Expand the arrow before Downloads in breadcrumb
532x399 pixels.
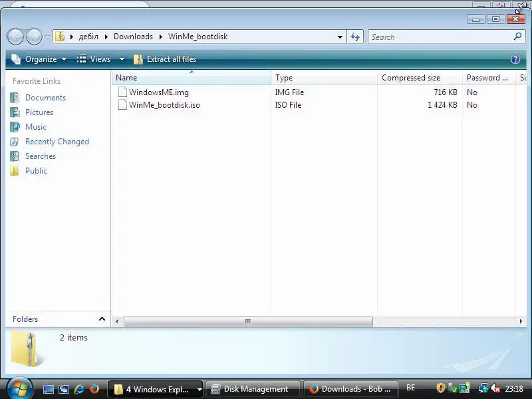(x=106, y=37)
